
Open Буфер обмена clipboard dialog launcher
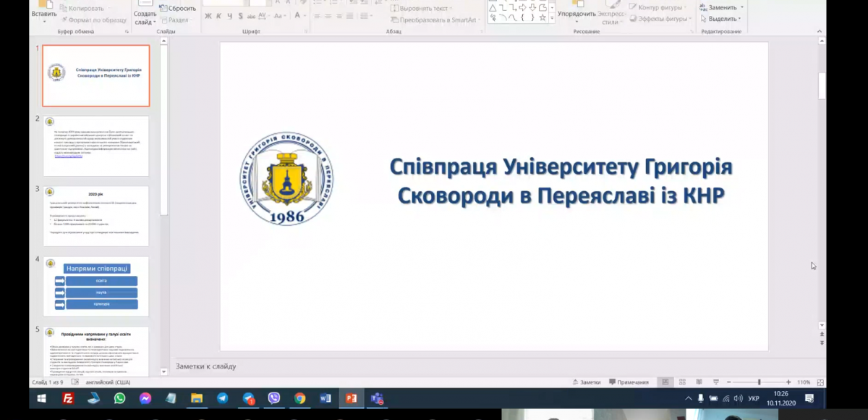point(127,32)
